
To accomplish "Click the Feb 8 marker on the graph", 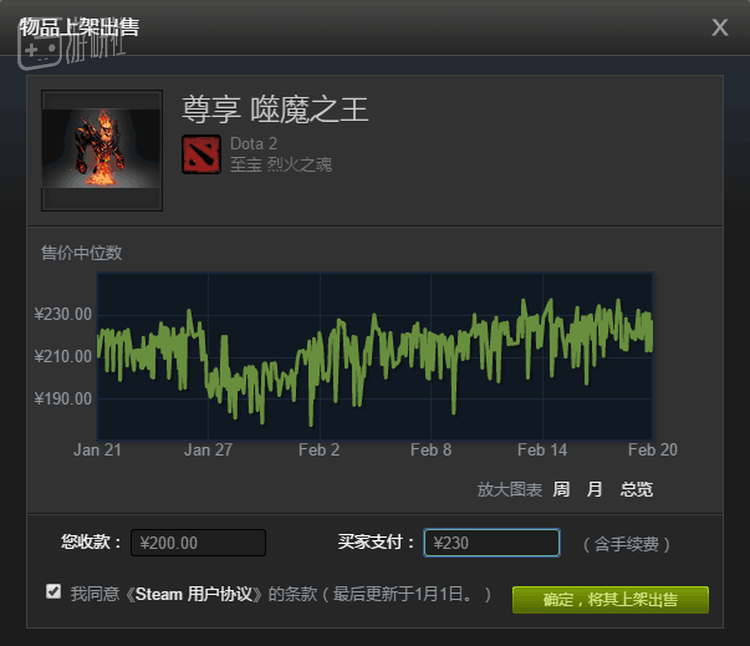I will [x=430, y=449].
